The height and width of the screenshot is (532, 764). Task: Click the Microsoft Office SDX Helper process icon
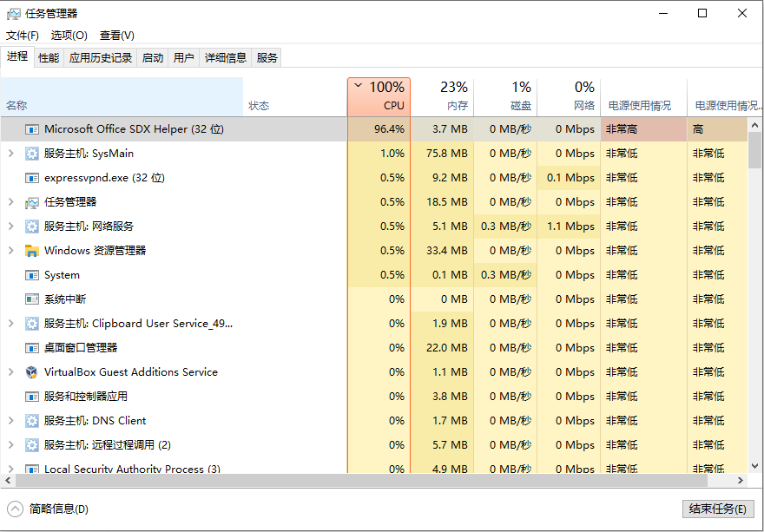[x=31, y=129]
